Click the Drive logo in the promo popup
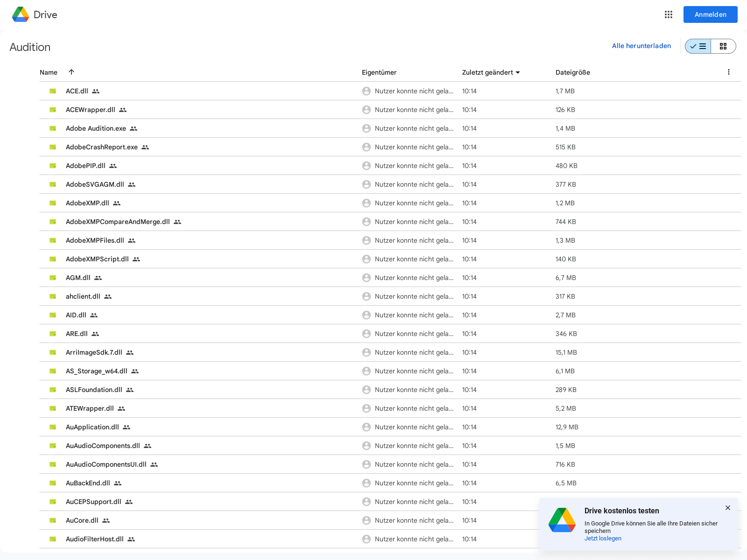747x560 pixels. click(562, 520)
